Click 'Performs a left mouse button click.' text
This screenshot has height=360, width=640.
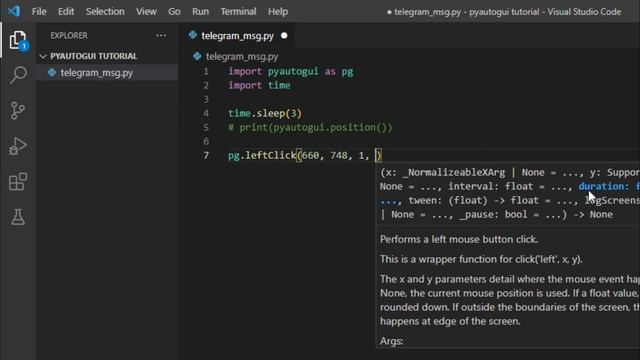pyautogui.click(x=459, y=239)
